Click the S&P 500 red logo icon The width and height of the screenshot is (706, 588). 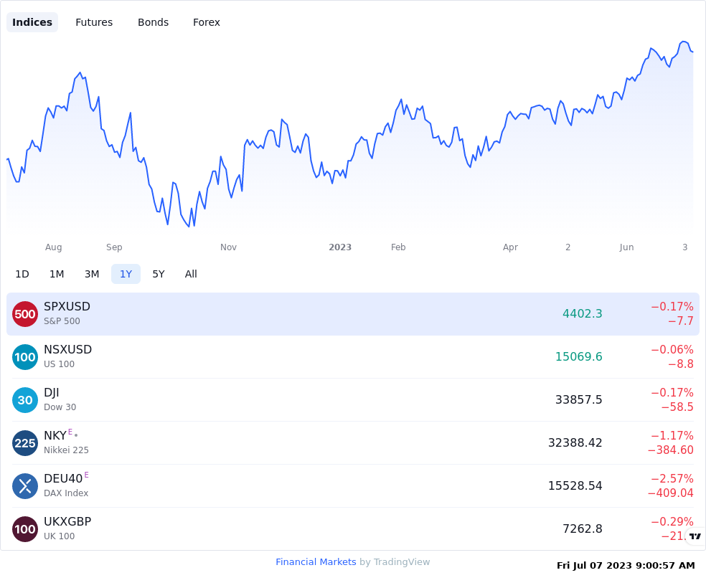(25, 314)
